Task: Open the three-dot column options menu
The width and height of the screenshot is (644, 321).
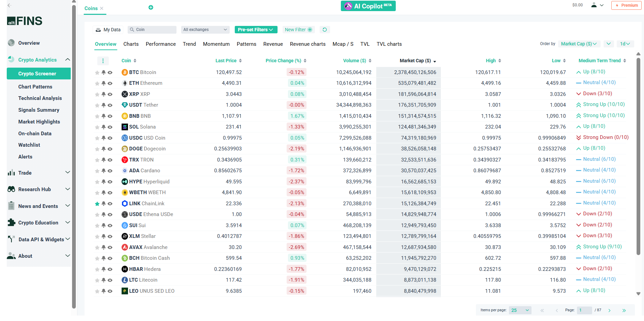Action: [103, 61]
